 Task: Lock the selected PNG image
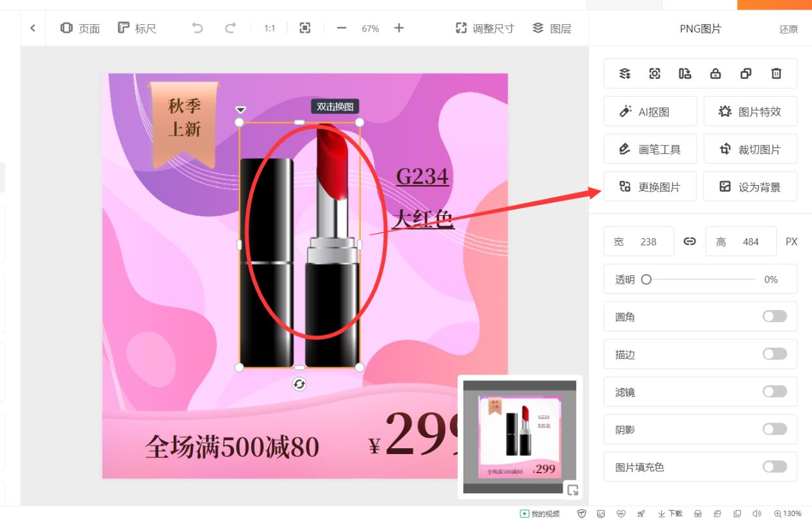[715, 74]
